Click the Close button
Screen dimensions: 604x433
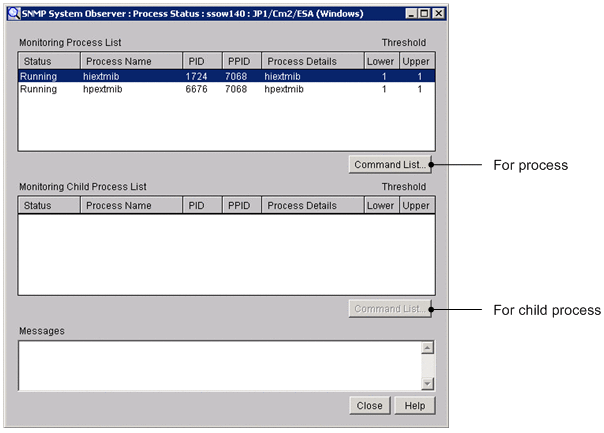(x=369, y=406)
